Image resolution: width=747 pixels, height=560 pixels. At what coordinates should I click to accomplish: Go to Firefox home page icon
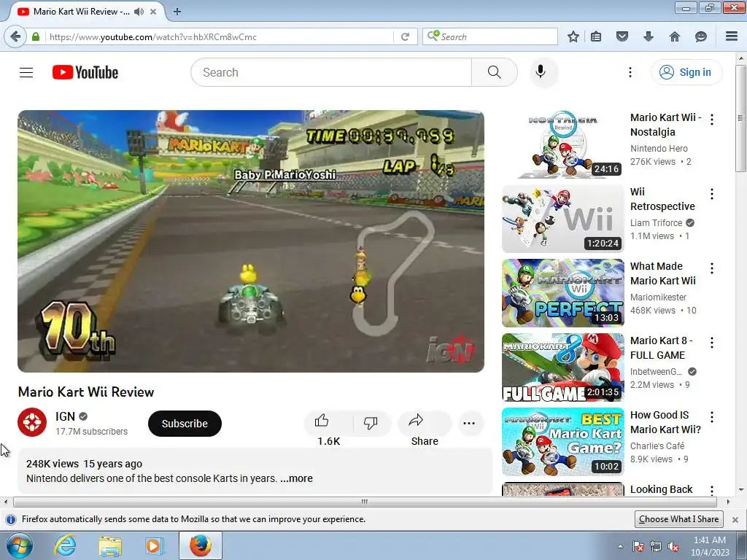(675, 36)
